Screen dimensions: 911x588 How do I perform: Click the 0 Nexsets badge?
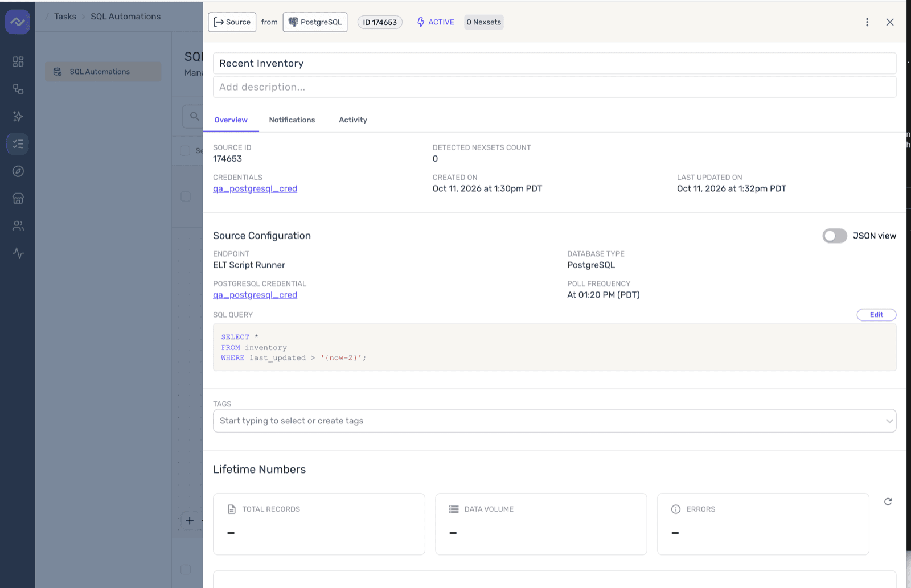(x=484, y=22)
